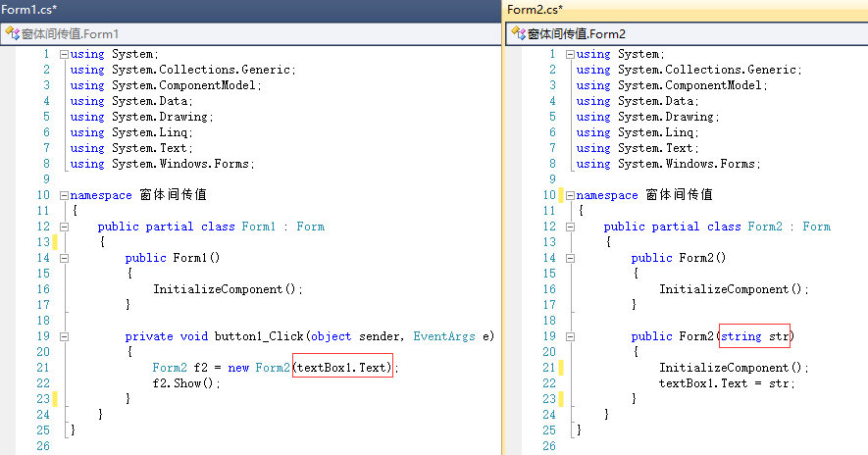Click 'InitializeComponent();' on line 16 of Form2.cs
The image size is (868, 455).
734,289
